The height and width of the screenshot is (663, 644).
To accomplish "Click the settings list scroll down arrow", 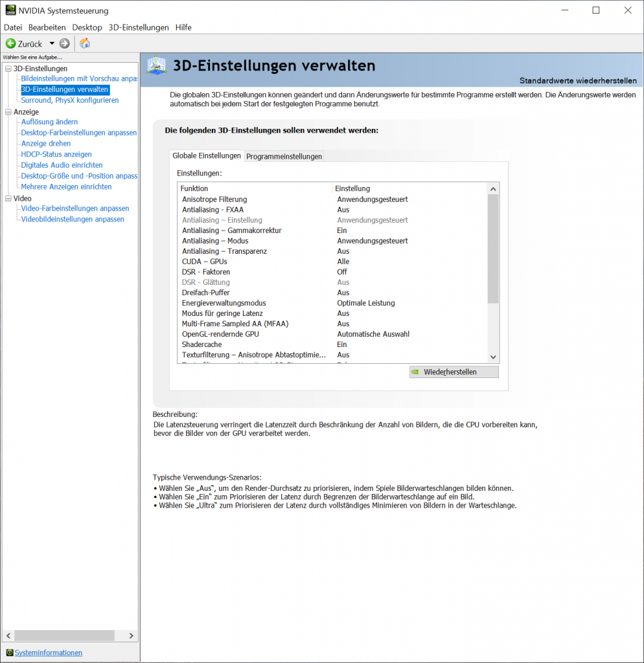I will click(493, 357).
